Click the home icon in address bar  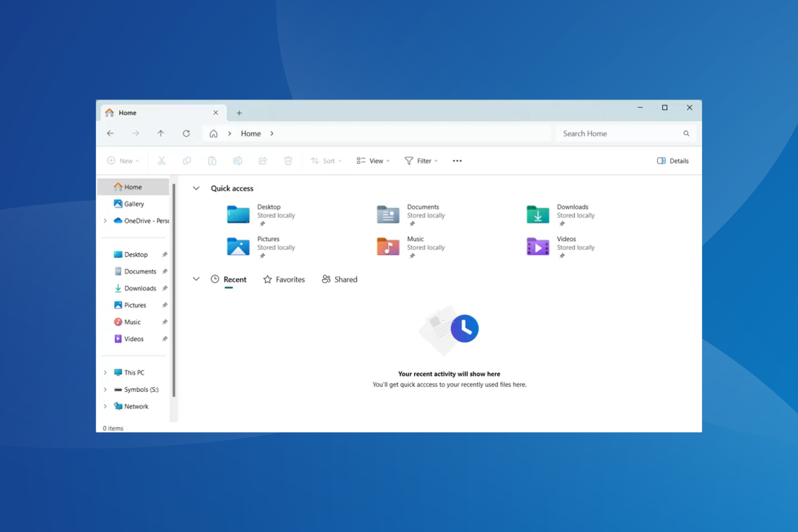213,133
